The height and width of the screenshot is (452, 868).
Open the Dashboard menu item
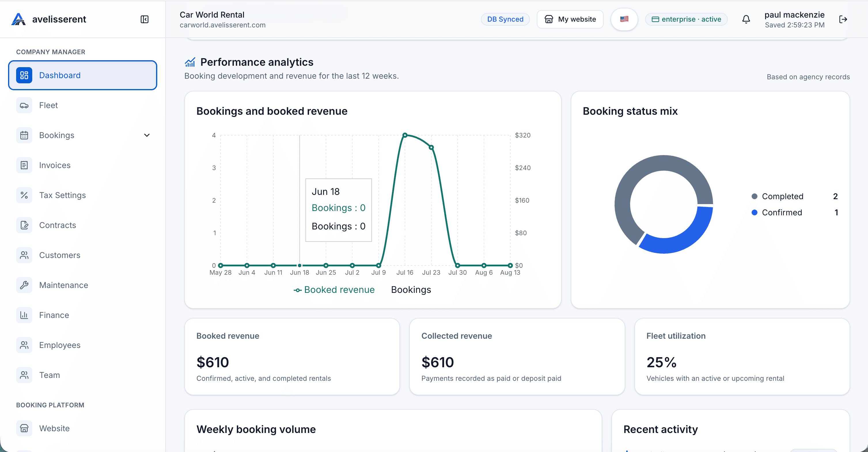[83, 75]
